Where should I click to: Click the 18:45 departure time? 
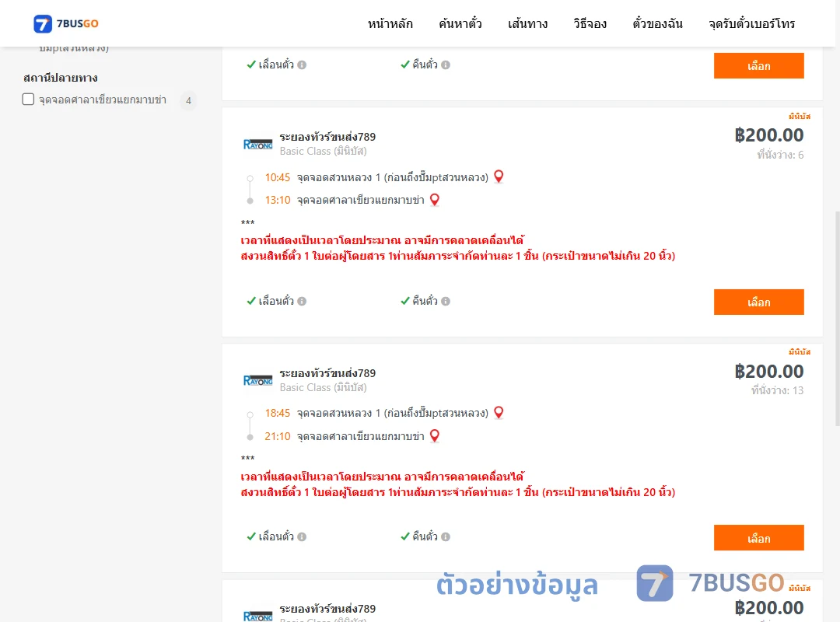pos(278,413)
